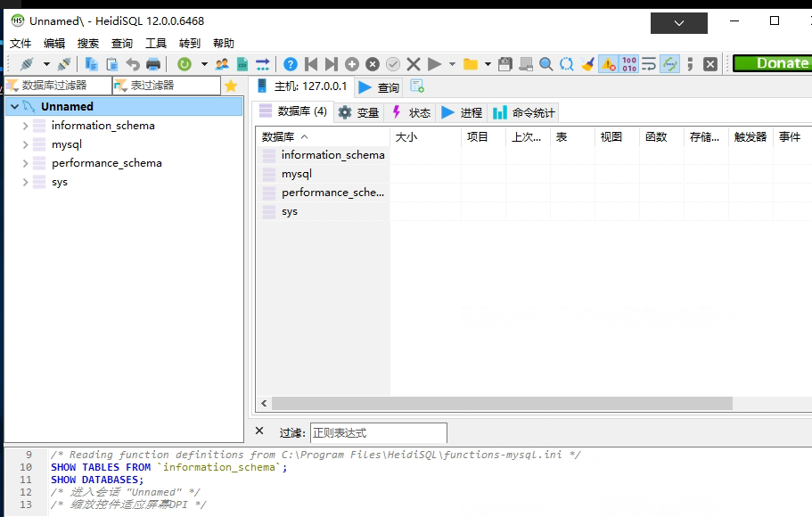Click the horizontal scrollbar in database list
812x517 pixels.
click(503, 404)
